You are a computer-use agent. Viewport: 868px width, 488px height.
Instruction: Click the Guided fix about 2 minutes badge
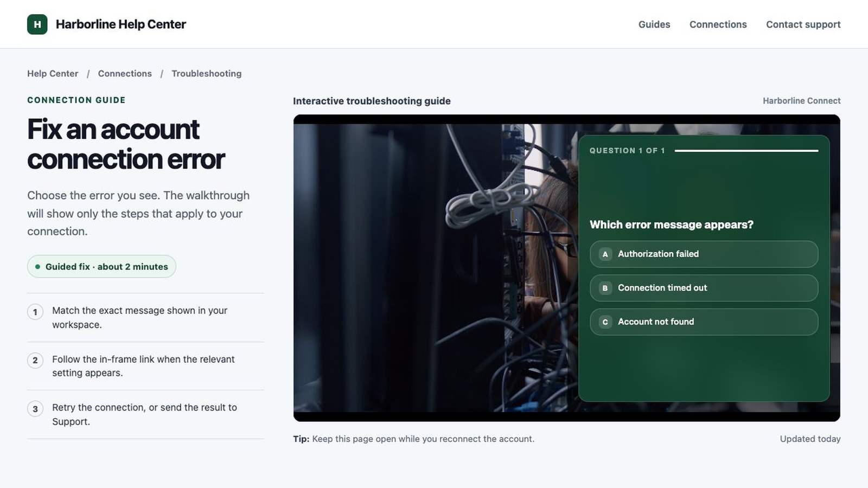(101, 267)
